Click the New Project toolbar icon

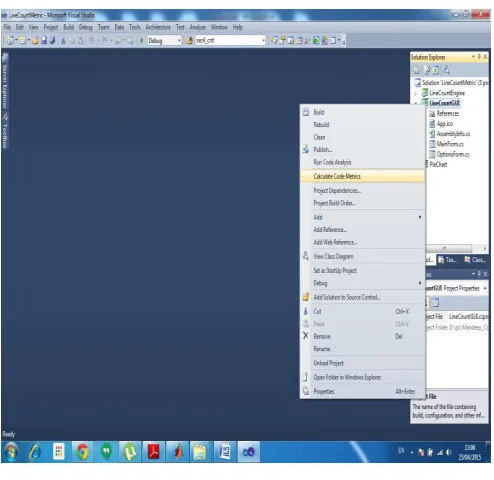pos(10,41)
